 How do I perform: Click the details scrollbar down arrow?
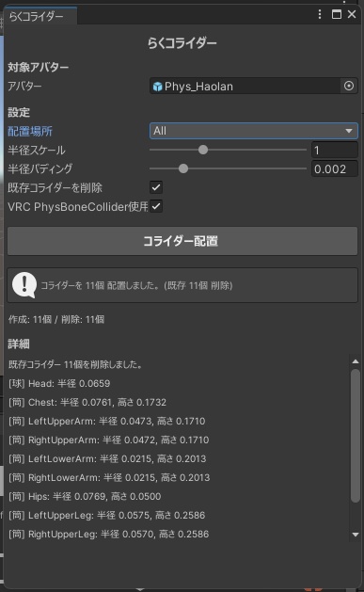[356, 535]
